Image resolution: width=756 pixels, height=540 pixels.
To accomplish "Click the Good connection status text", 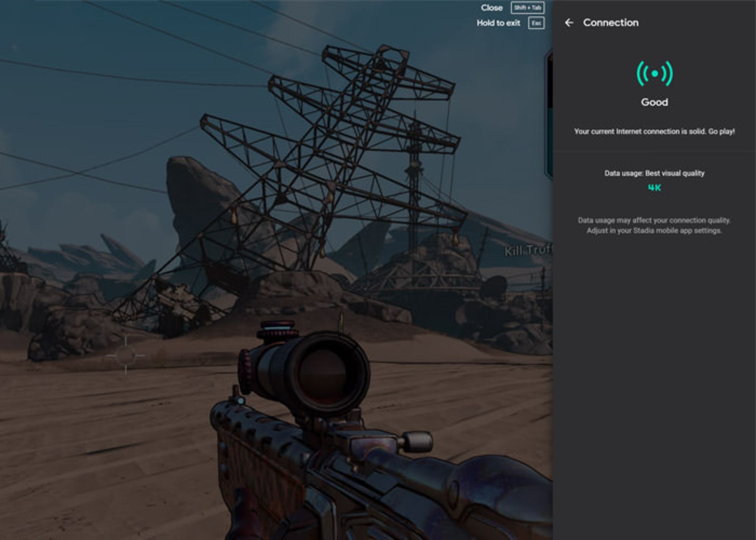I will (x=654, y=102).
